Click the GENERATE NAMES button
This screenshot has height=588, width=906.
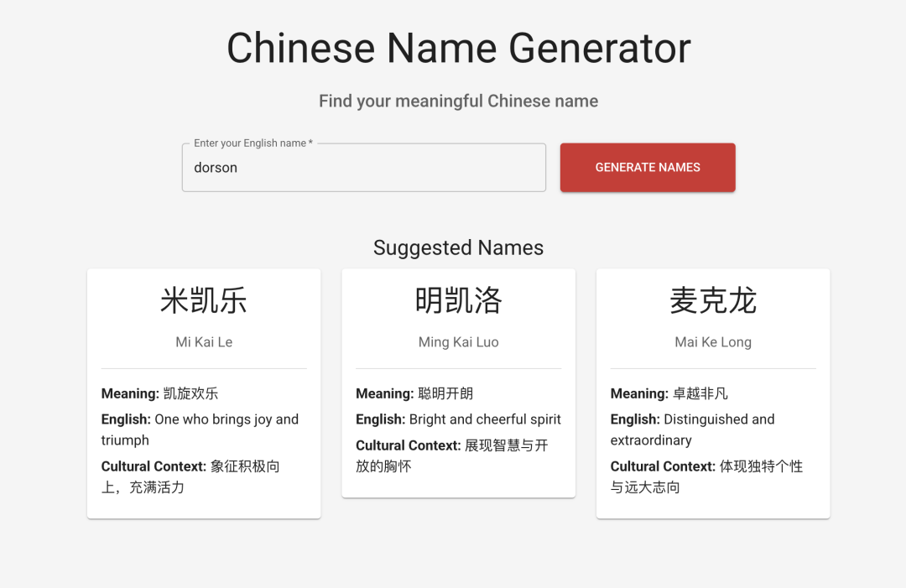click(x=647, y=167)
